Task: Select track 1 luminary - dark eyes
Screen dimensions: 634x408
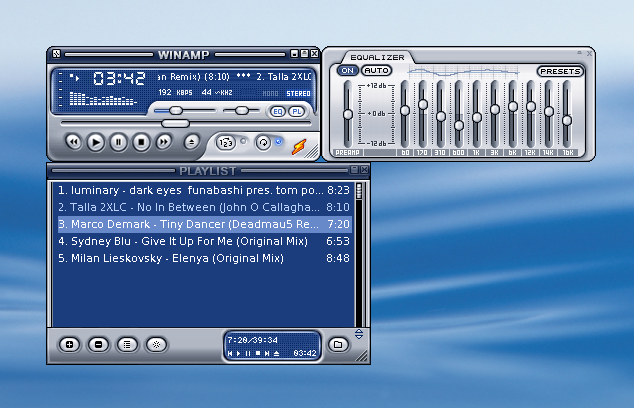Action: 204,190
